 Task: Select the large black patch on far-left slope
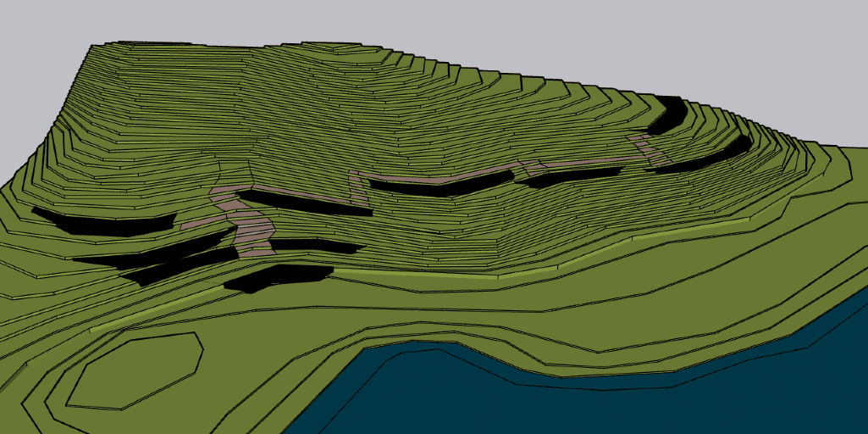click(102, 221)
